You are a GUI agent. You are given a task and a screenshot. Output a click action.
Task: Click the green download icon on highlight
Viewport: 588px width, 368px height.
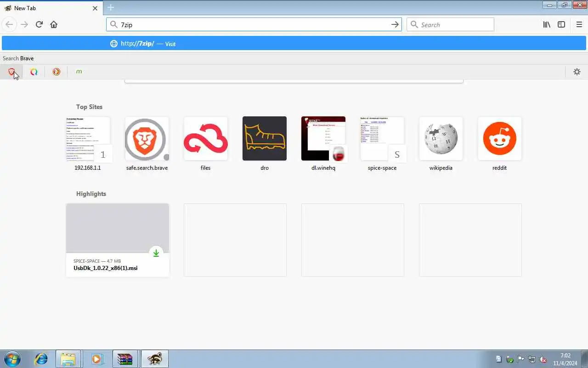[x=156, y=253]
